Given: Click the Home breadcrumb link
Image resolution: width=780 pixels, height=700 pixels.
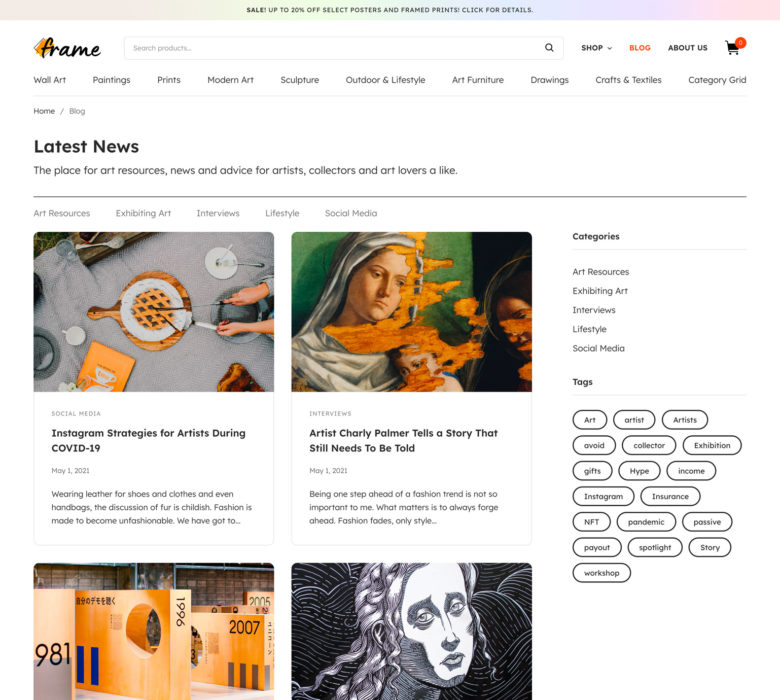Looking at the screenshot, I should (x=44, y=111).
